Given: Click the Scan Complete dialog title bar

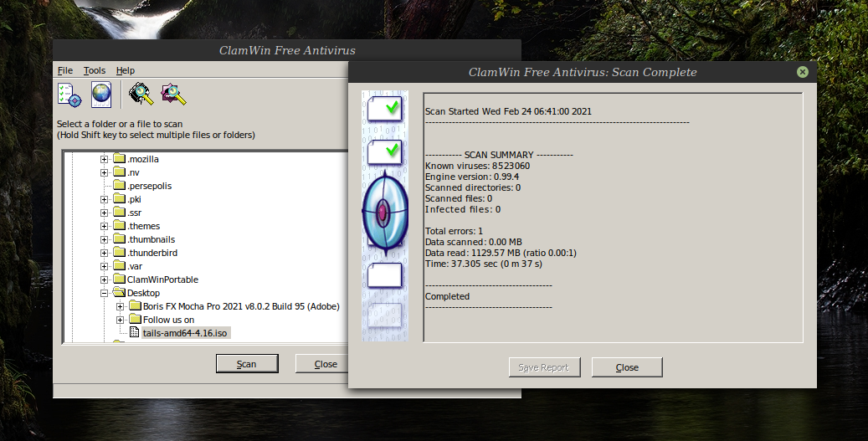Looking at the screenshot, I should [x=583, y=72].
